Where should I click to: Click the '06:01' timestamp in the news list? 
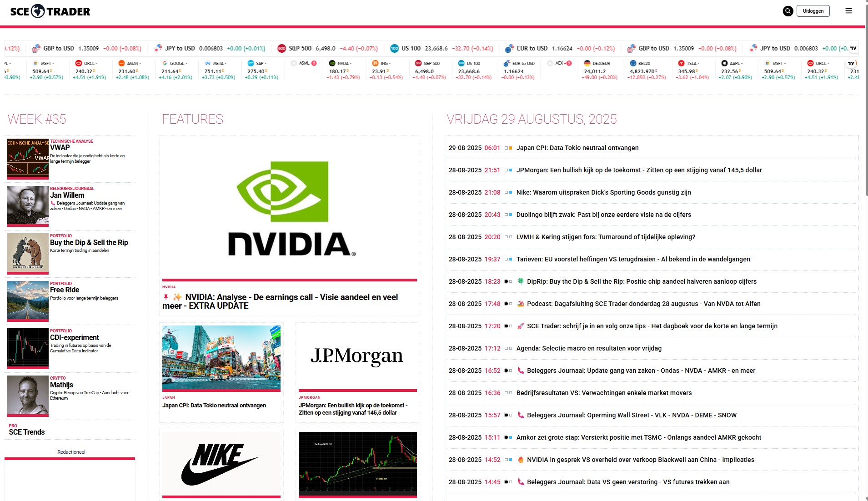pyautogui.click(x=492, y=148)
